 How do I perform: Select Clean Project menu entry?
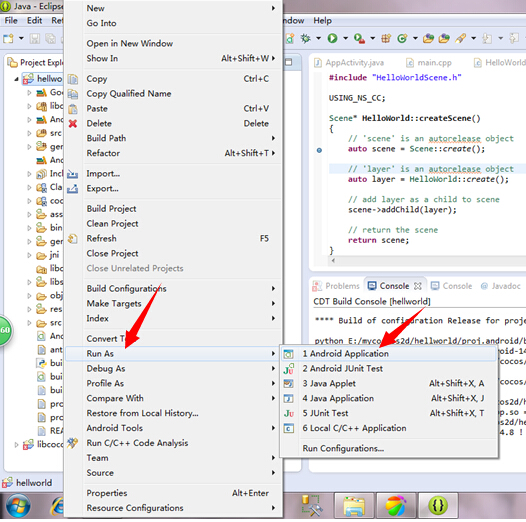(x=172, y=224)
